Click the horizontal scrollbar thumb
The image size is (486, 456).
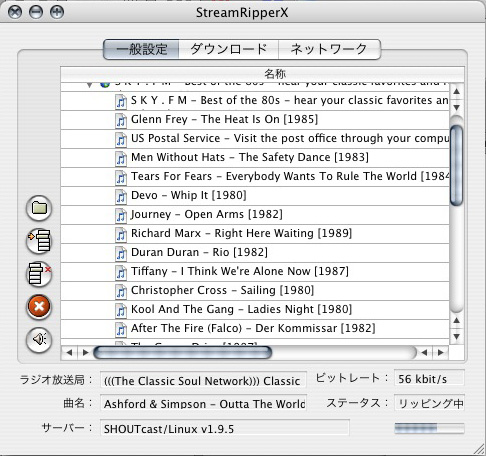click(183, 352)
